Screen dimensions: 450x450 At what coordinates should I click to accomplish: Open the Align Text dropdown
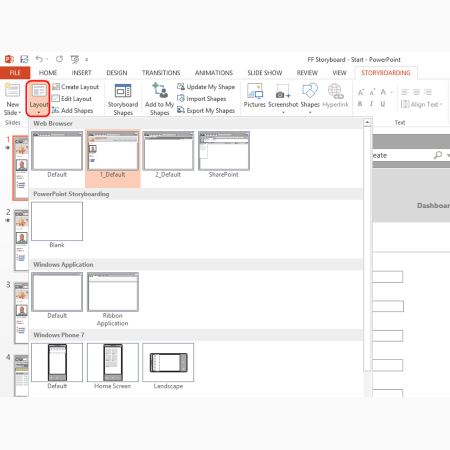click(x=422, y=104)
